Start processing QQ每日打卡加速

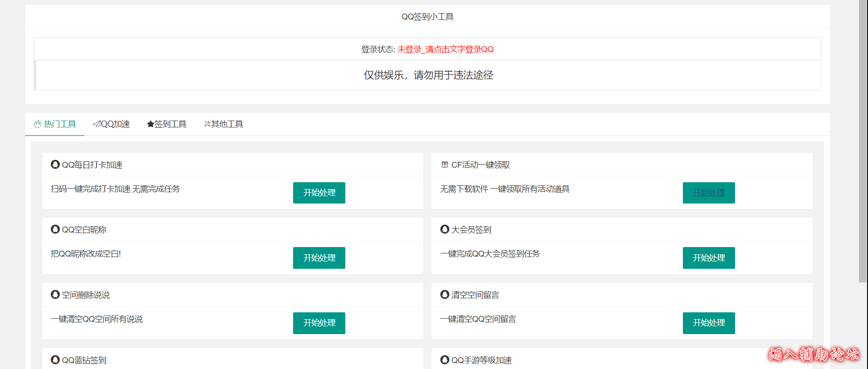319,193
